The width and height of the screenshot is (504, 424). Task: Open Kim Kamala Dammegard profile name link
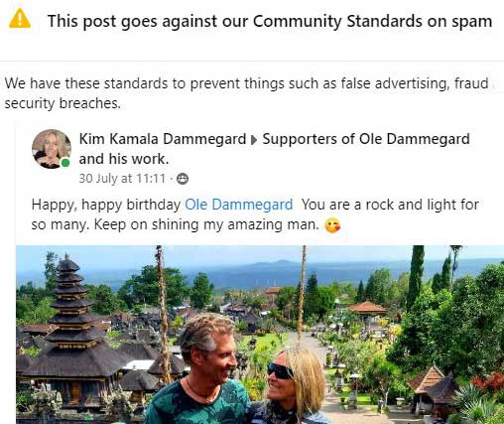coord(163,139)
